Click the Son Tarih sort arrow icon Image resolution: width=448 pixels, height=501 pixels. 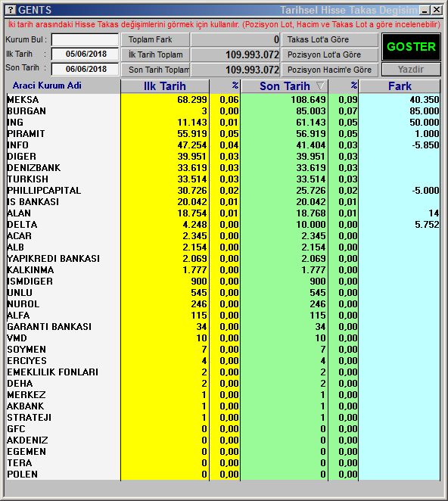pyautogui.click(x=320, y=86)
